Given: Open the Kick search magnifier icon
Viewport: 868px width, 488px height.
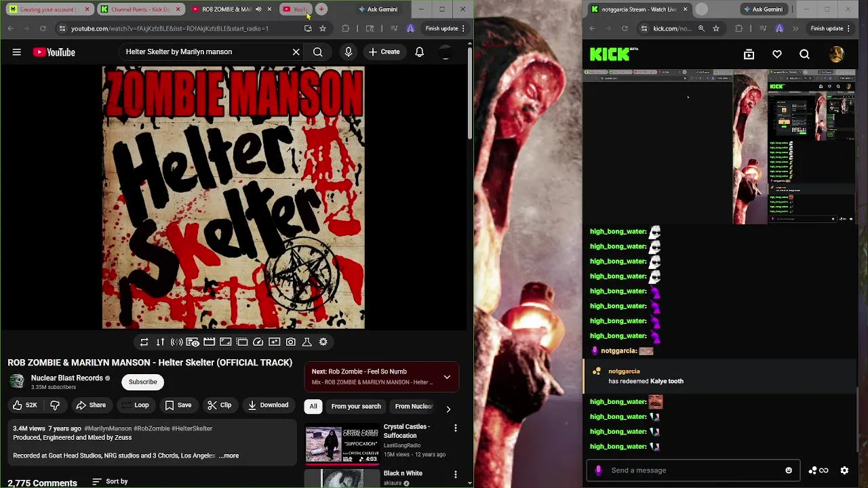Looking at the screenshot, I should (x=804, y=54).
